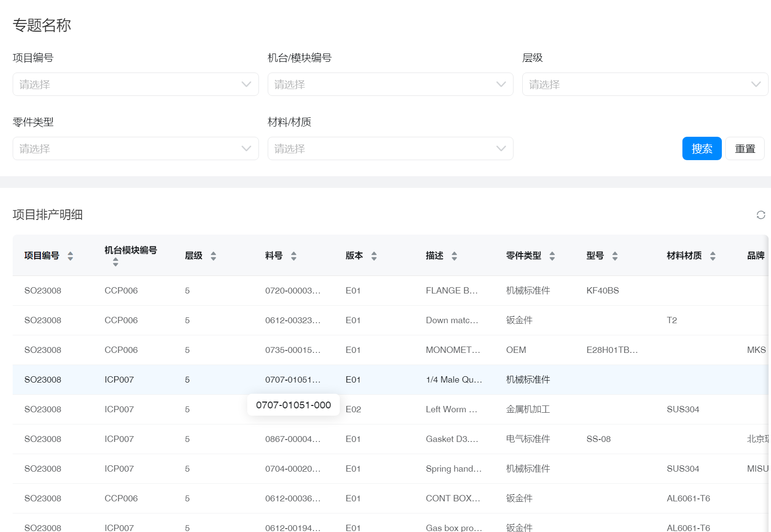Sort by 型号 column
Viewport: 771px width, 532px height.
point(615,256)
